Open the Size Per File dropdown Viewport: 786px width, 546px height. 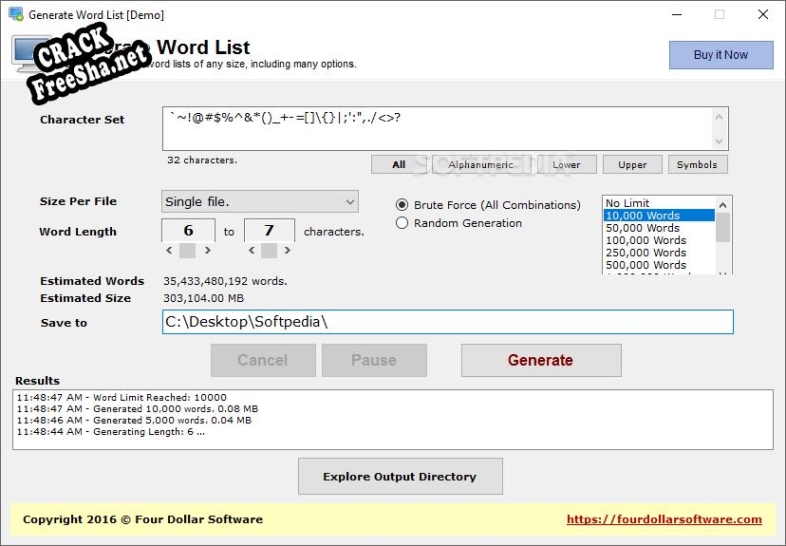point(260,202)
